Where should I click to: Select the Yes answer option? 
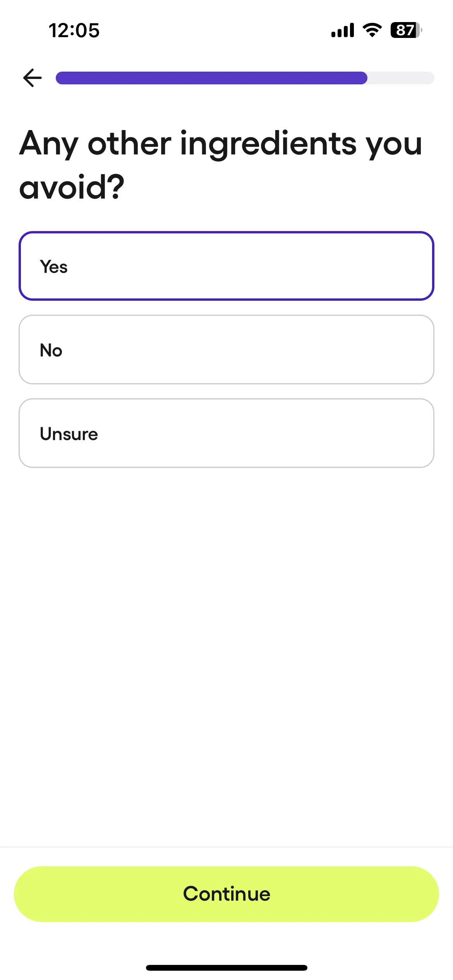pos(226,266)
